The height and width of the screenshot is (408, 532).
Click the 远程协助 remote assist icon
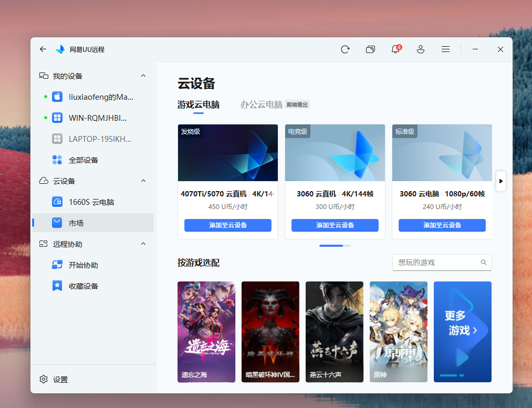click(44, 244)
